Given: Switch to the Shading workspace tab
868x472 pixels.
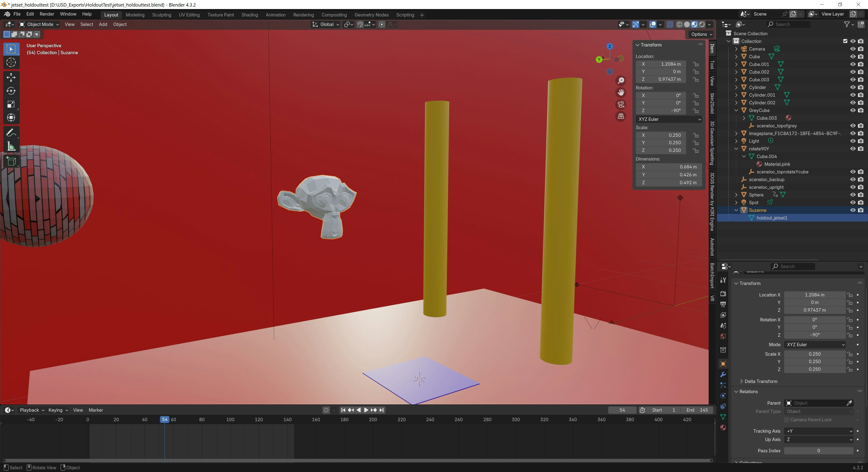Looking at the screenshot, I should 249,15.
